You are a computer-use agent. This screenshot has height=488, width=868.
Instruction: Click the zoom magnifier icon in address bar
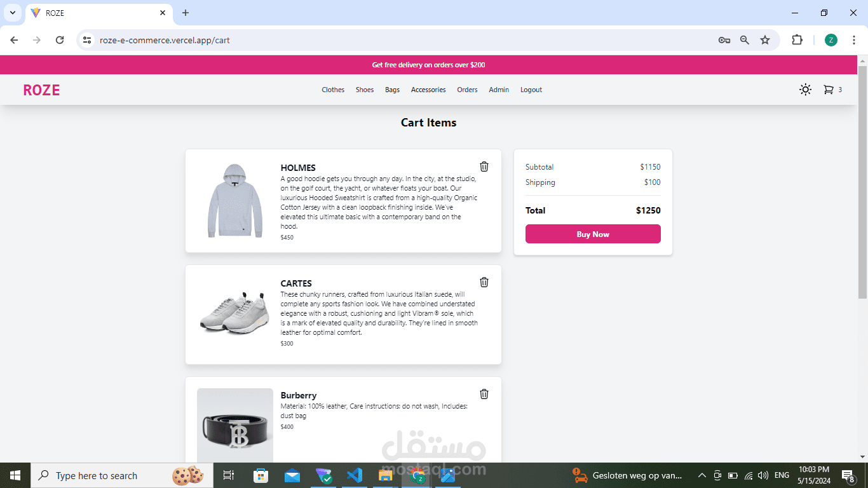pyautogui.click(x=745, y=40)
